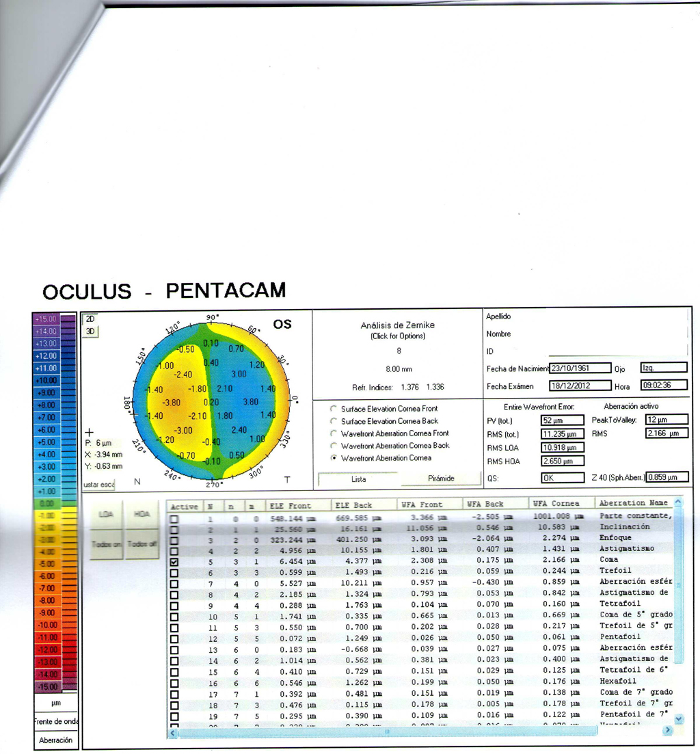The width and height of the screenshot is (700, 754).
Task: Click the PV (tot.) value field
Action: 563,421
